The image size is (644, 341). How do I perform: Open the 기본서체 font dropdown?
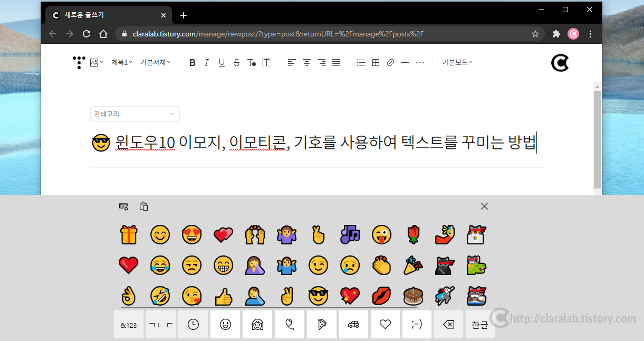coord(156,62)
